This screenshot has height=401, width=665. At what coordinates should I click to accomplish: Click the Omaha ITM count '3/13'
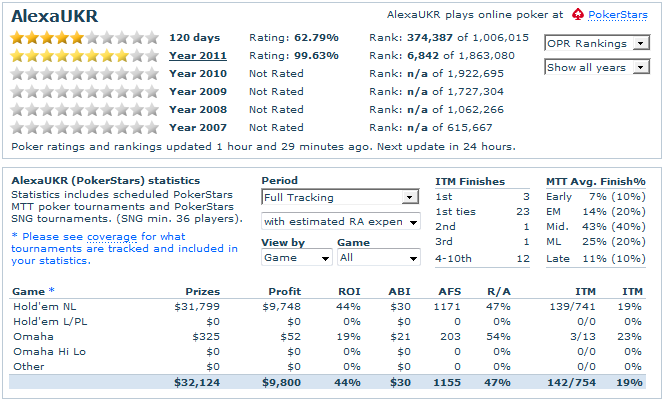click(583, 337)
